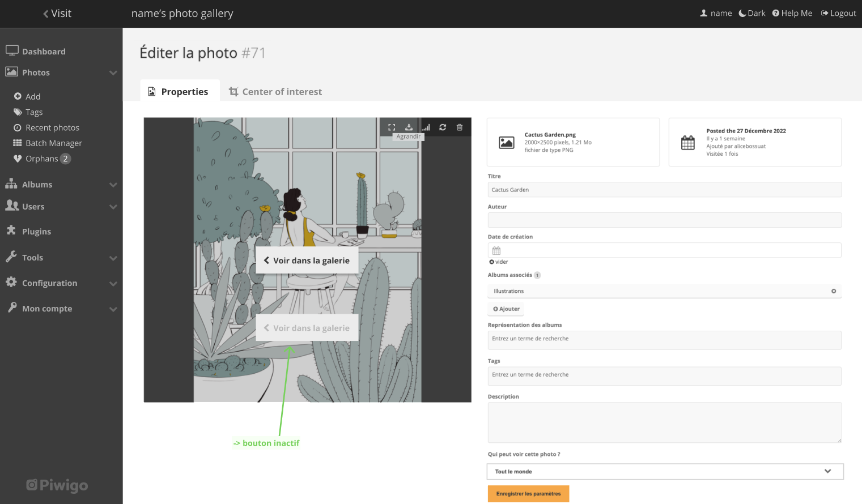Click Voir dans la galerie on the photo

(x=307, y=260)
